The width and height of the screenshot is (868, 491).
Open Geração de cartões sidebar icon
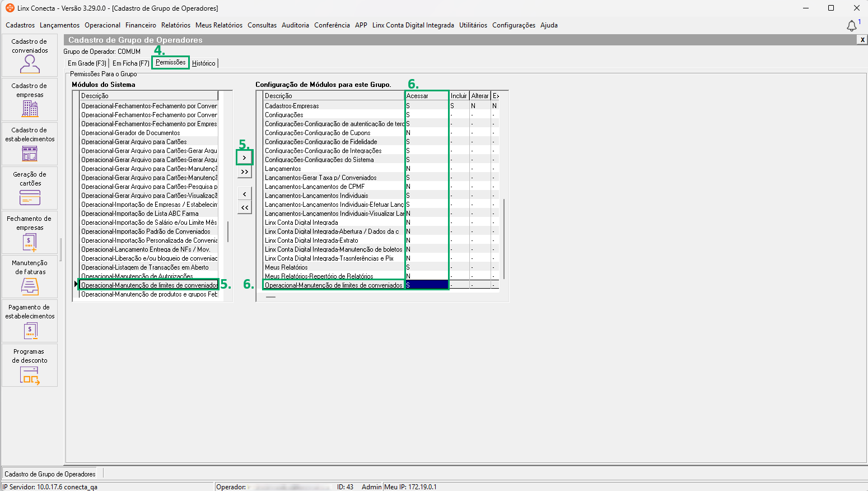pyautogui.click(x=30, y=188)
